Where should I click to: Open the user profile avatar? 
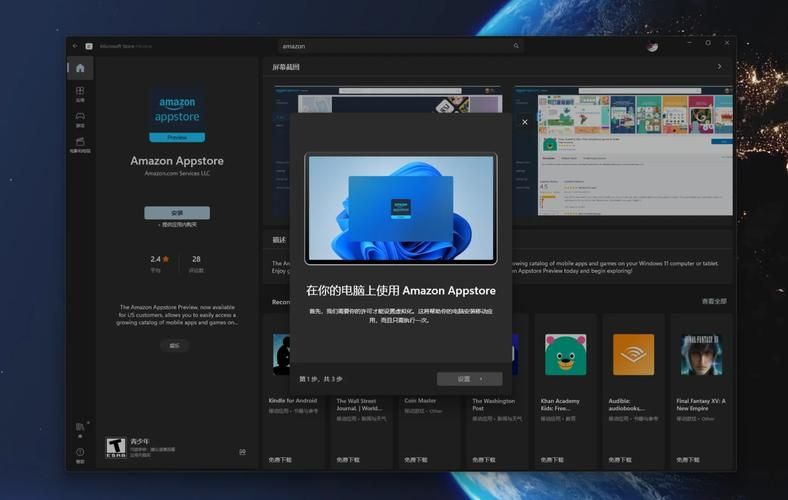pyautogui.click(x=652, y=46)
